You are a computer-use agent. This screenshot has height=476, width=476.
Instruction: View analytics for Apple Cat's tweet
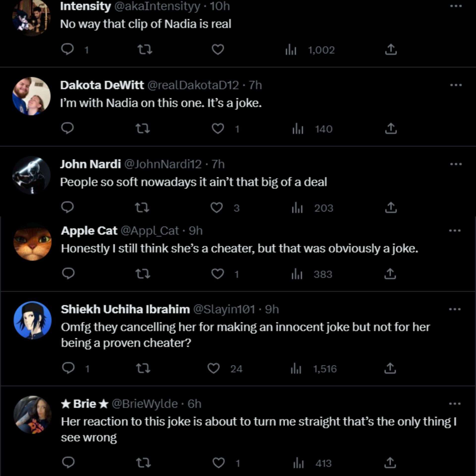click(297, 274)
